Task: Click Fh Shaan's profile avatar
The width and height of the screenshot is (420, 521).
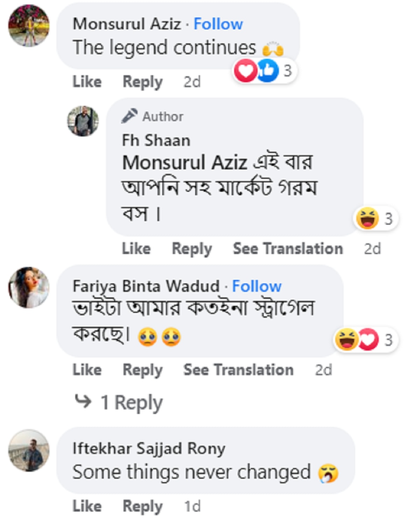Action: coord(83,121)
